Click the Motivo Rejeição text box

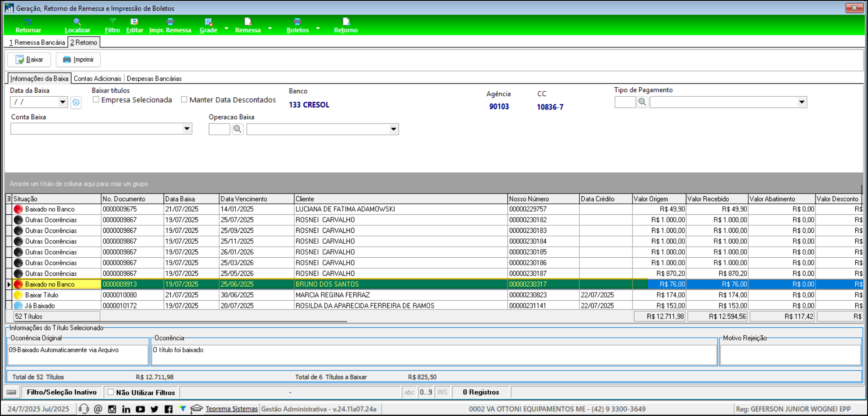pyautogui.click(x=790, y=355)
